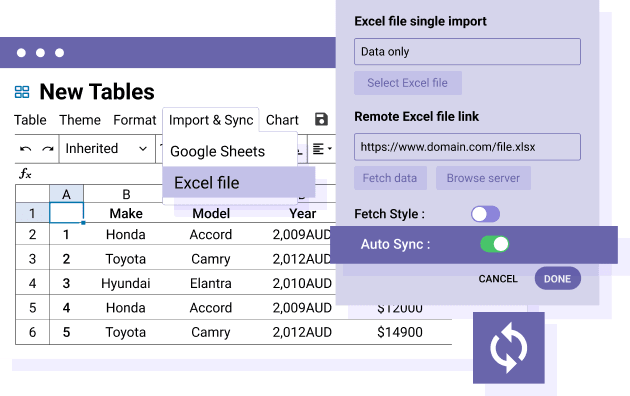The height and width of the screenshot is (396, 630).
Task: Click the 2,010AUD cell
Action: 302,284
